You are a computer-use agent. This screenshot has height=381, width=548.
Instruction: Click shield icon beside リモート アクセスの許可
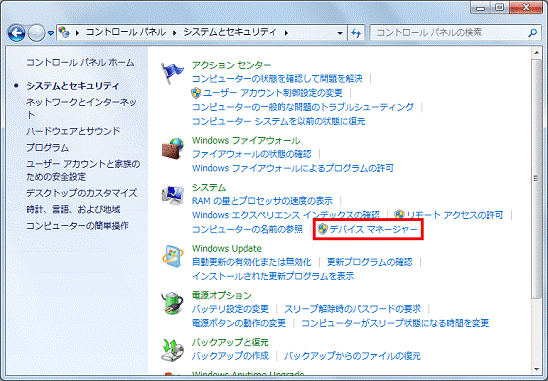(x=399, y=215)
